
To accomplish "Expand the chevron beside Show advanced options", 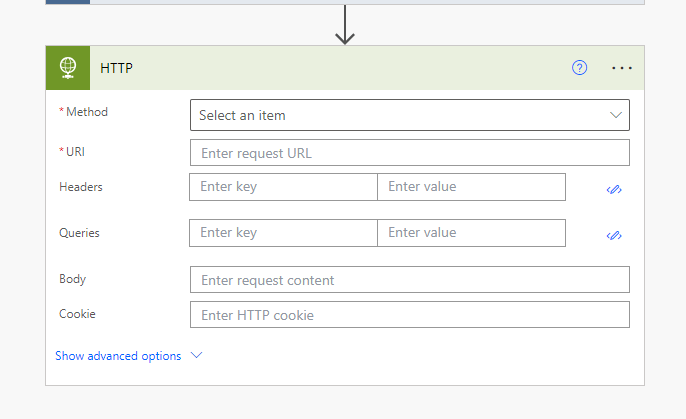I will point(196,355).
